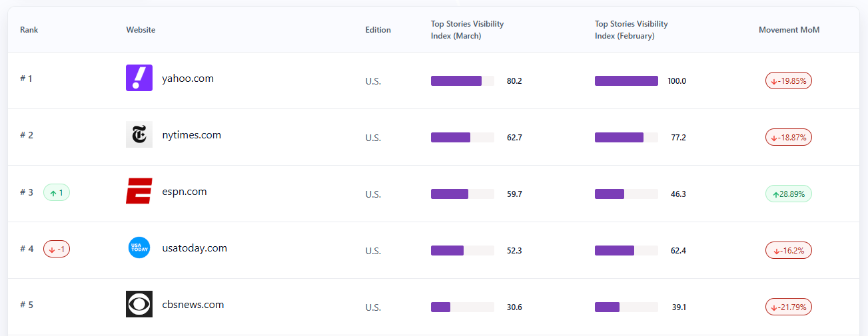Screen dimensions: 868x336
Task: Open the yahoo.com website link
Action: click(188, 79)
